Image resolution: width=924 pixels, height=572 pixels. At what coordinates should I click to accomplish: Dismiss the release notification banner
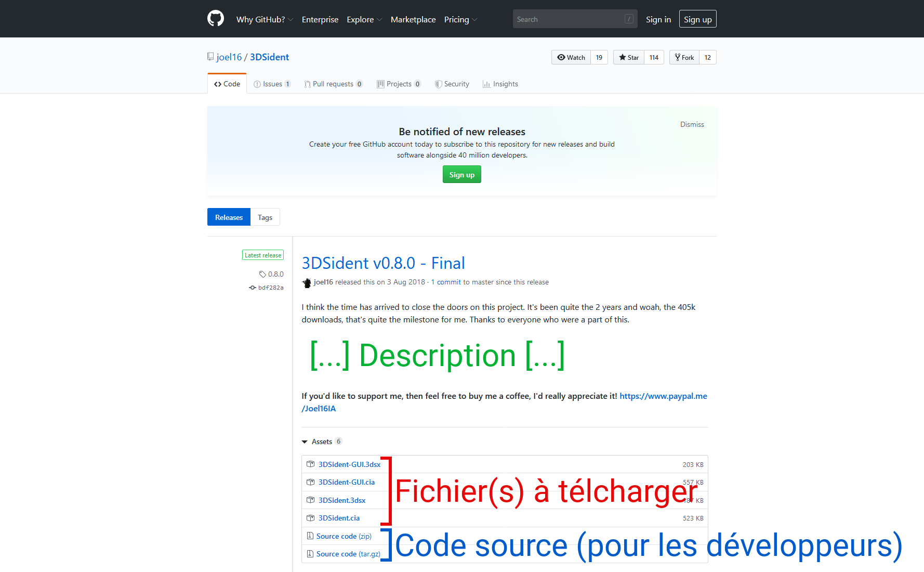click(692, 124)
